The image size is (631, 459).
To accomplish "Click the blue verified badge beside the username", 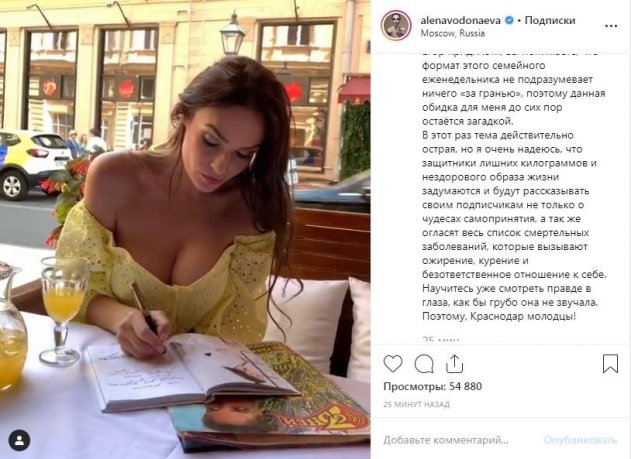I will 509,20.
